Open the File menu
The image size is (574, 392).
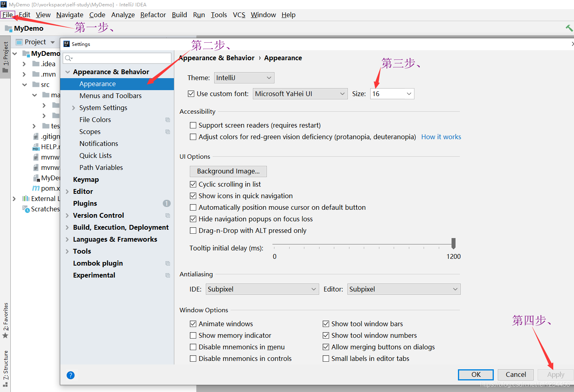point(8,15)
